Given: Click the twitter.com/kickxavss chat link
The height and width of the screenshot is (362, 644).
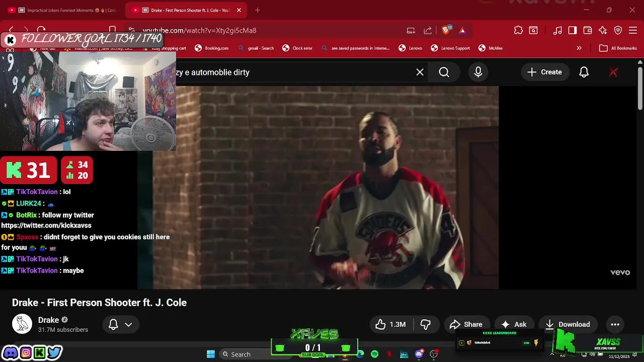Looking at the screenshot, I should pos(46,226).
